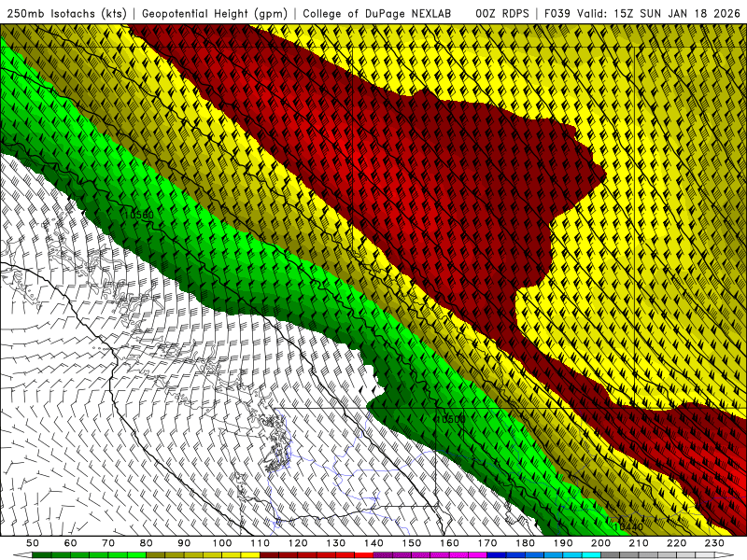The height and width of the screenshot is (560, 747).
Task: Click the 10440 height contour label
Action: 628,526
